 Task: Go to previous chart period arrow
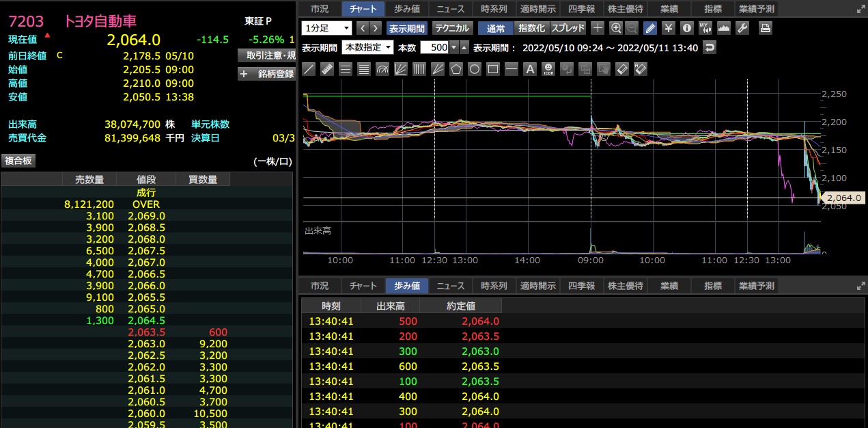363,28
